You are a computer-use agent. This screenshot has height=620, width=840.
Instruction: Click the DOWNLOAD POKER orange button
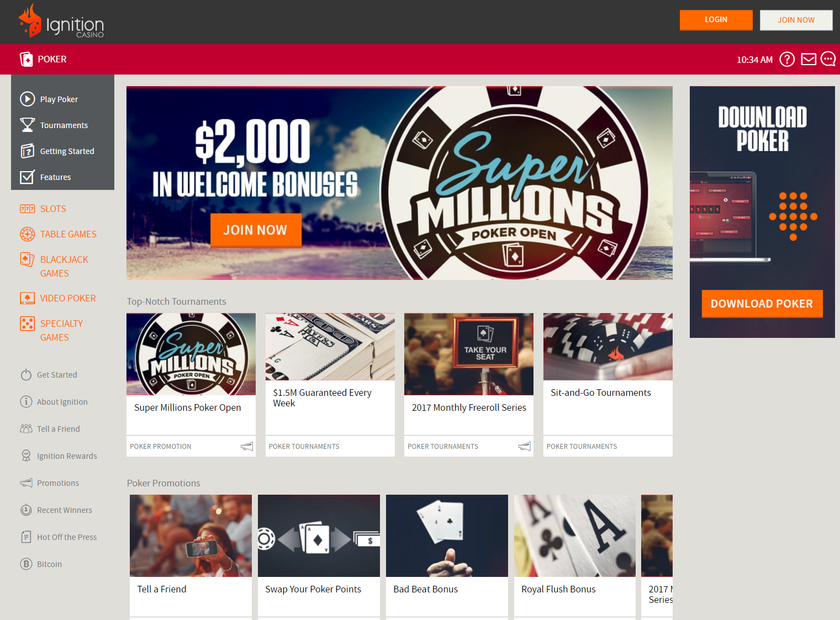(762, 304)
